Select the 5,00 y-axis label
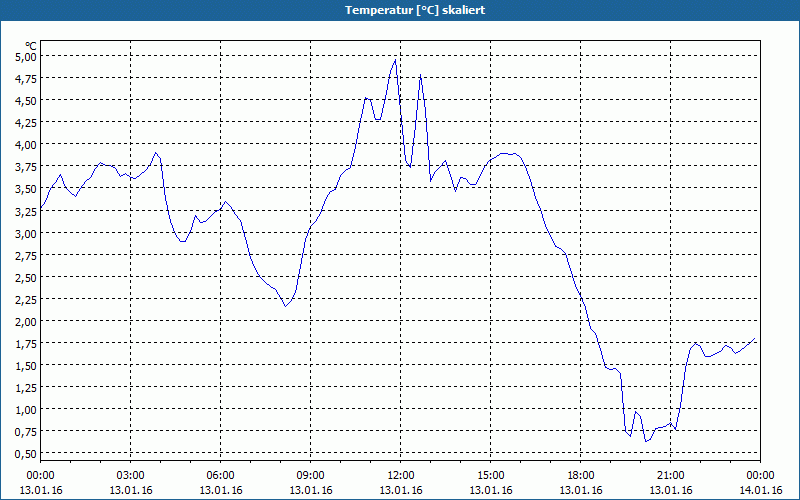The width and height of the screenshot is (800, 500). coord(26,57)
